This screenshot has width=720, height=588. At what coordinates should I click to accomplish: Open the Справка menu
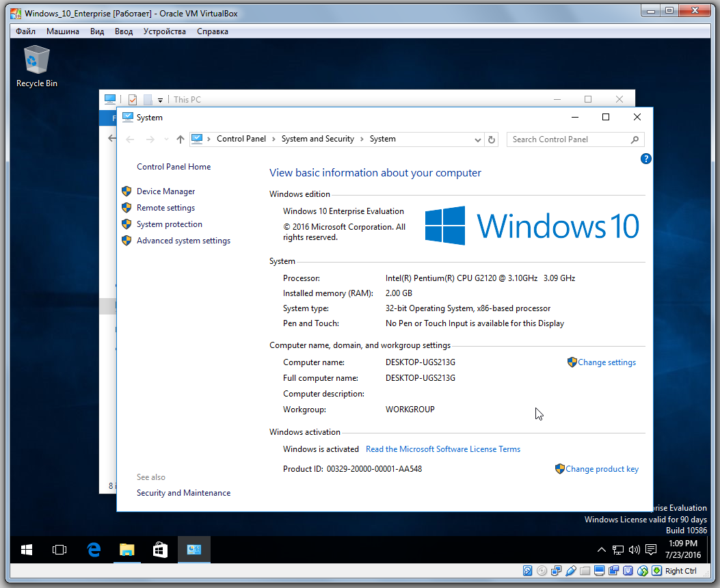pyautogui.click(x=212, y=31)
